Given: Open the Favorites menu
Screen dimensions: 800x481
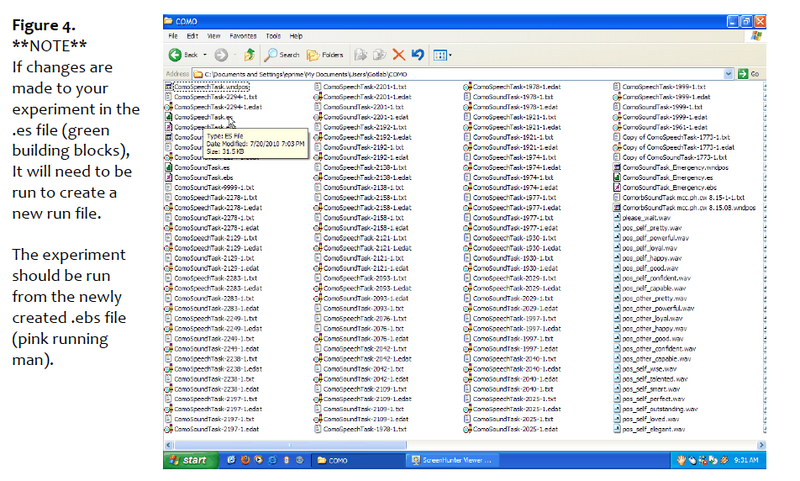Looking at the screenshot, I should point(243,36).
